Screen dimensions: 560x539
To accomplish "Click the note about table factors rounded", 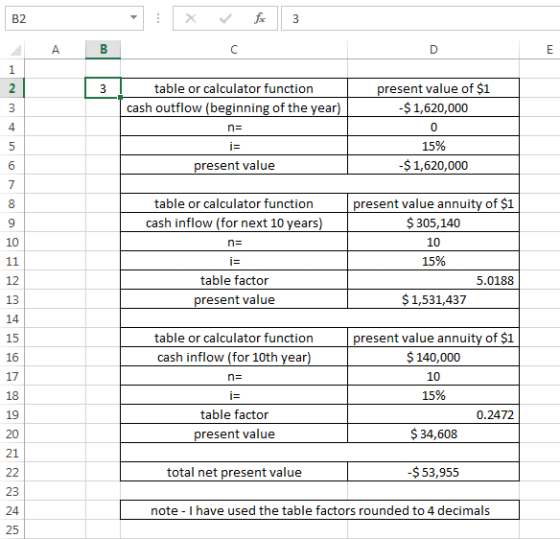I will 320,510.
